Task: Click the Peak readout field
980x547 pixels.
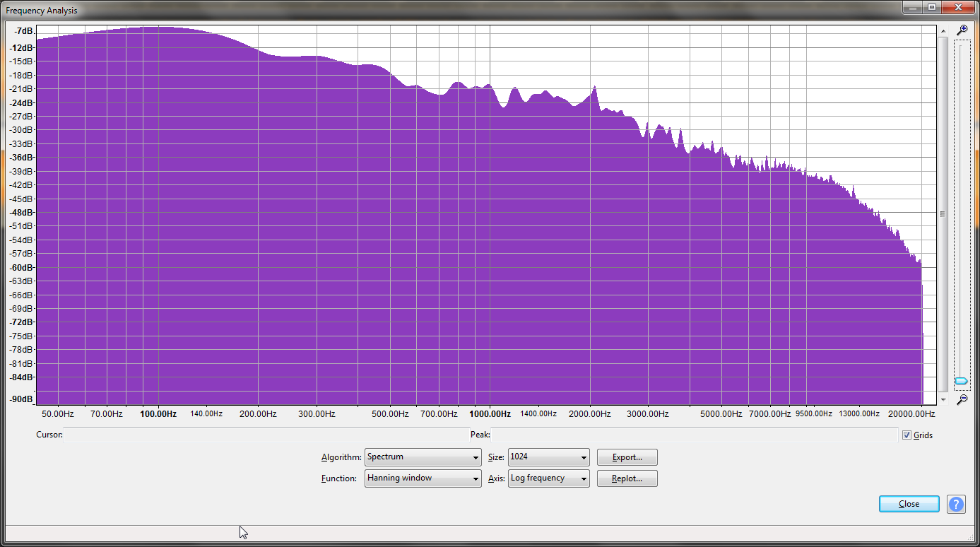Action: [x=695, y=435]
